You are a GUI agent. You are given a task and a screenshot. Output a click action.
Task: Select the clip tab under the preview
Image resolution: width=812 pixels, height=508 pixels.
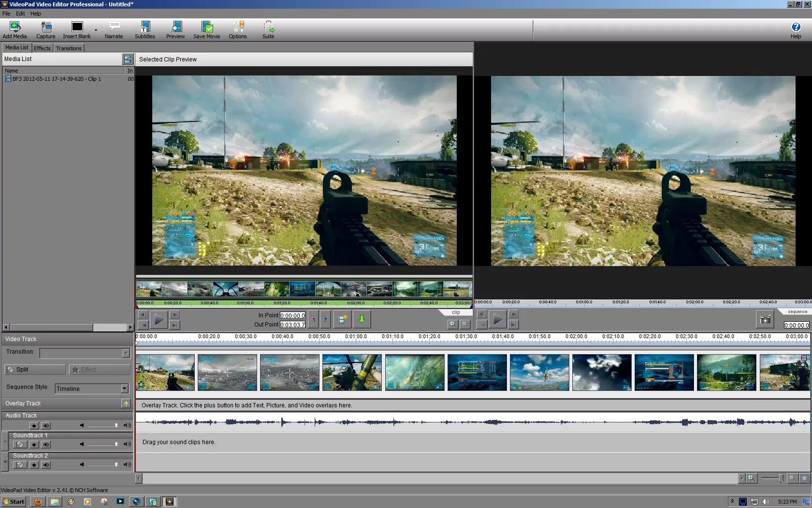point(456,313)
